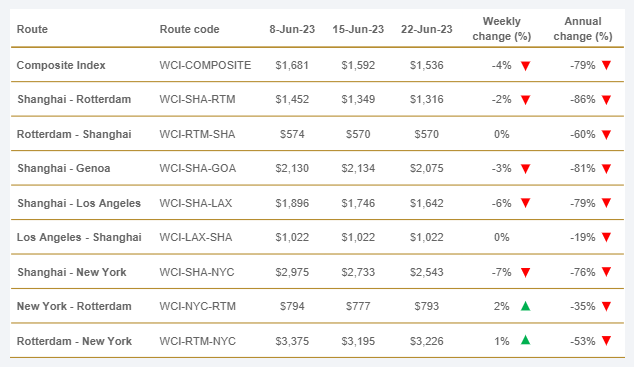Select the $3,226 value for Rotterdam - New York
The width and height of the screenshot is (634, 367).
pos(427,341)
